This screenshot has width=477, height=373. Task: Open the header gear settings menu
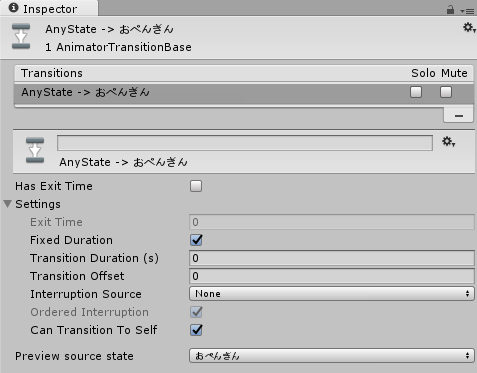tap(469, 28)
